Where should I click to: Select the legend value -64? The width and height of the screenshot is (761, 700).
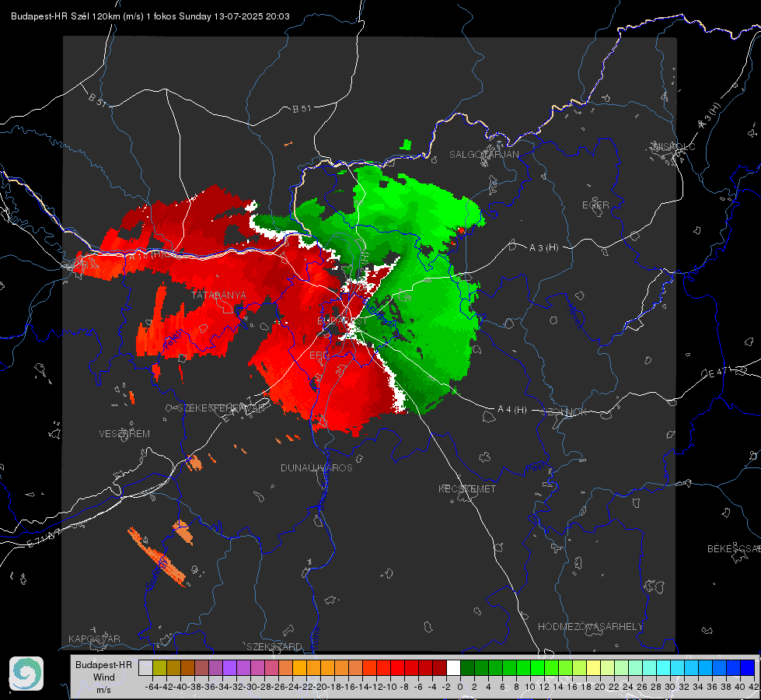coord(152,687)
